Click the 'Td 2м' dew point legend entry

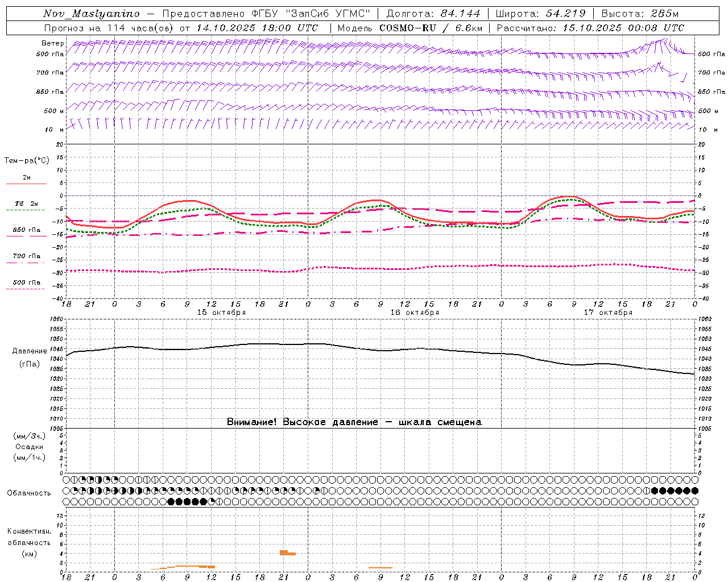point(27,203)
